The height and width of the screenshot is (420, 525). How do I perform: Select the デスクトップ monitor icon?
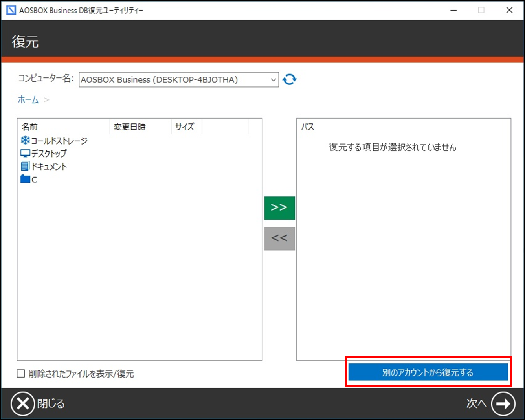coord(25,153)
